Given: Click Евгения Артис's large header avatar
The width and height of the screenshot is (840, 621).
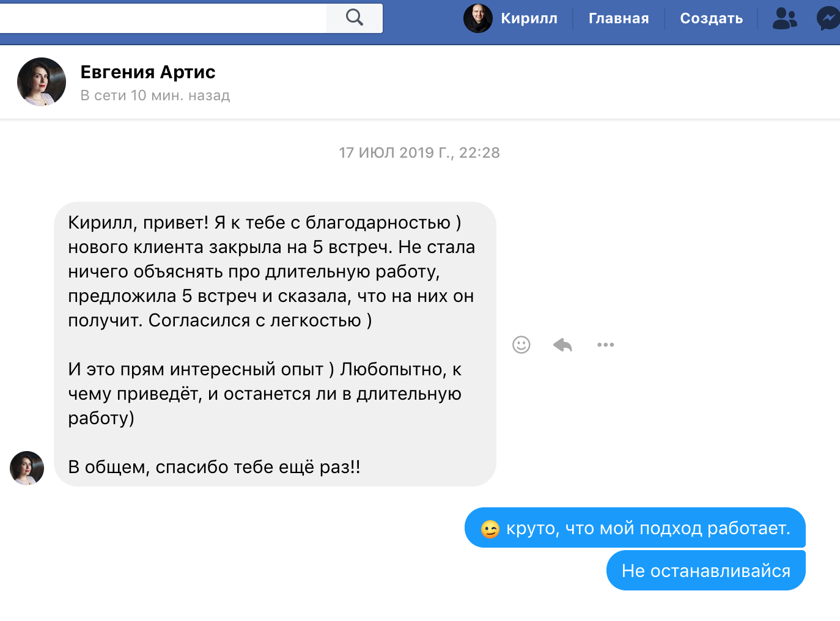Looking at the screenshot, I should click(x=42, y=82).
